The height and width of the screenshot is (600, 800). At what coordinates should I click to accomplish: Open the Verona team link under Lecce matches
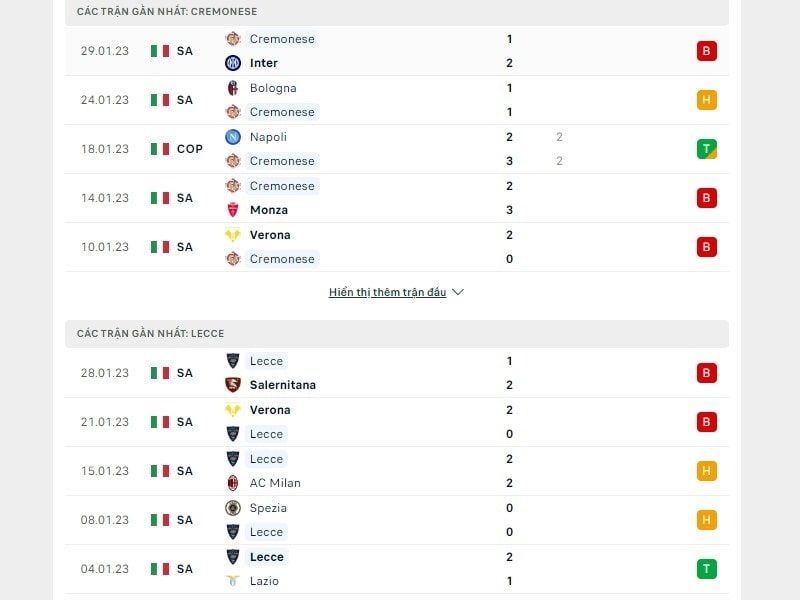tap(270, 410)
